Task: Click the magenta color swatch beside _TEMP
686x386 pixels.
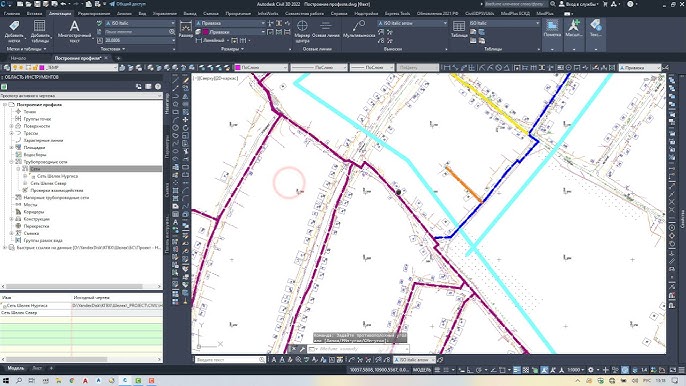Action: [42, 67]
